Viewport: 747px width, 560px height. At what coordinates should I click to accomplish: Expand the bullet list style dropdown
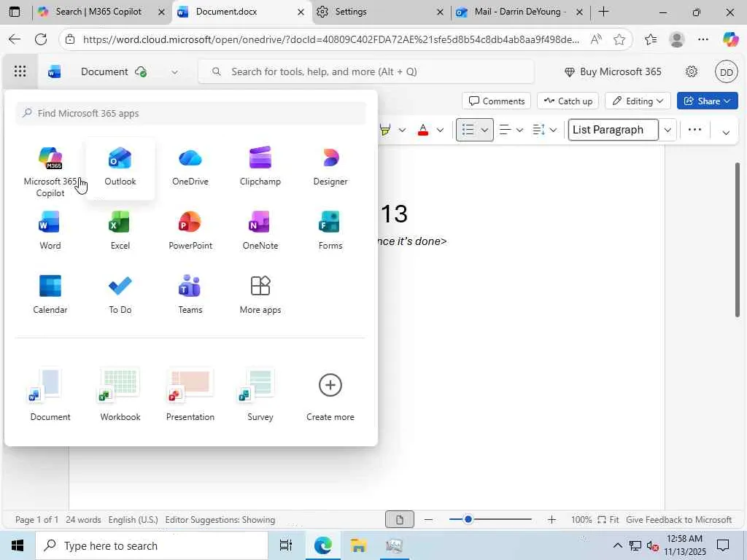[485, 130]
